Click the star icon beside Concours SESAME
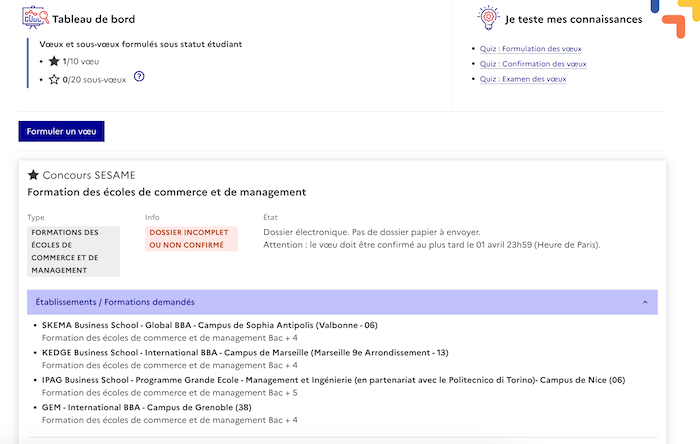Screen dimensions: 700x444 coord(33,175)
